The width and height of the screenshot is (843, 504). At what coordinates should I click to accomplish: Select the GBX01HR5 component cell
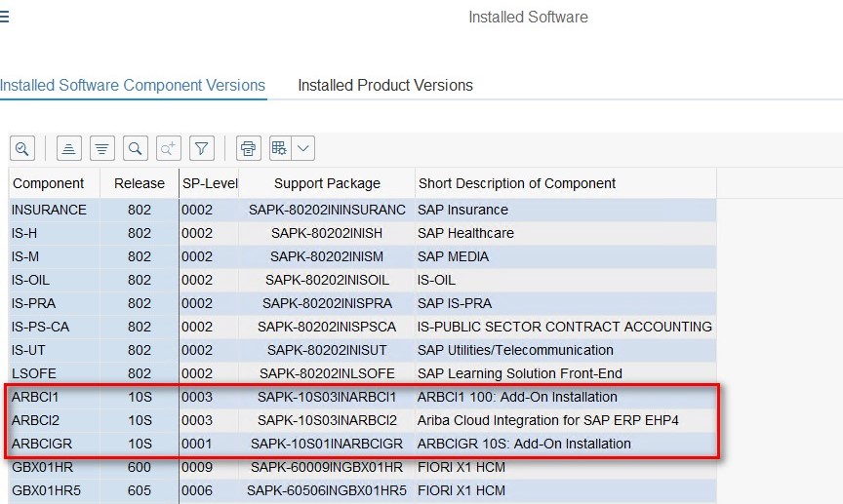55,490
